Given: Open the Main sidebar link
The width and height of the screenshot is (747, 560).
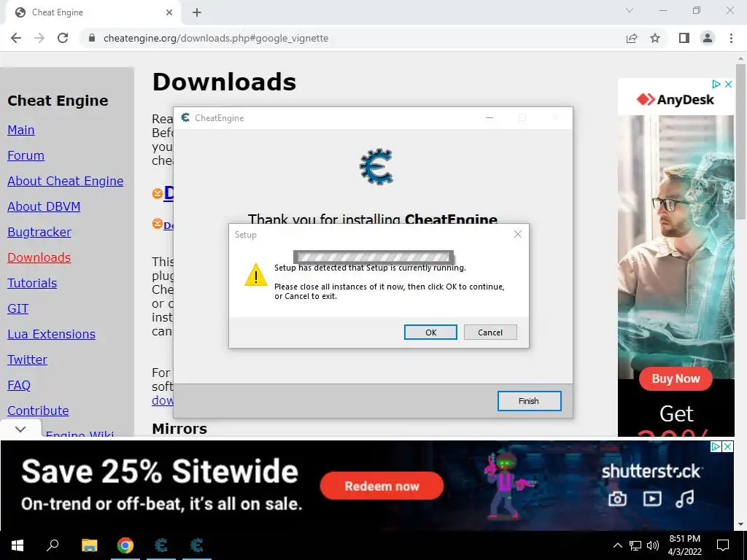Looking at the screenshot, I should pos(21,130).
